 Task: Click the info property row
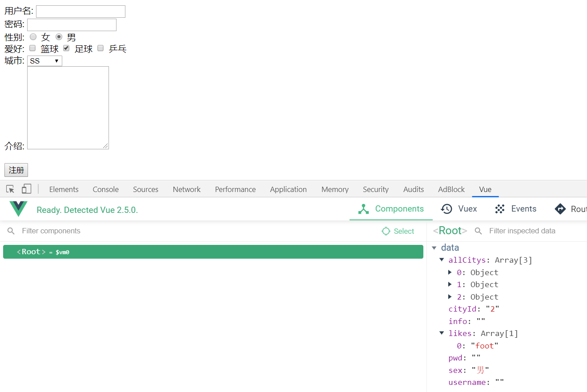(466, 321)
